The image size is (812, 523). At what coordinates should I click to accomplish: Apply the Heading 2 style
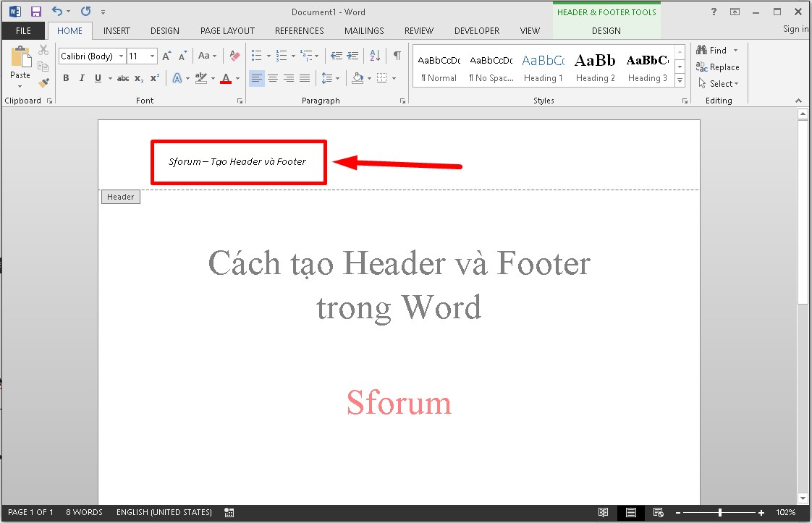pos(596,67)
